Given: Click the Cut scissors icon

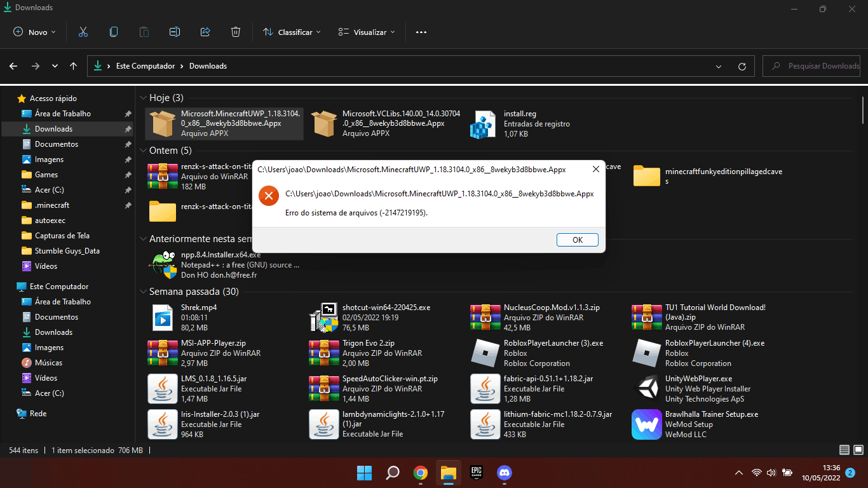Looking at the screenshot, I should pos(83,32).
